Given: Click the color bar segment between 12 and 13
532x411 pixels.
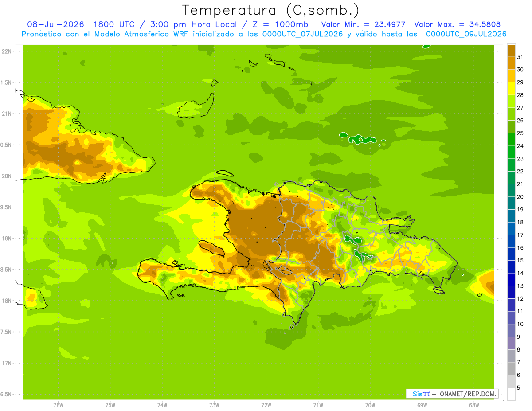Looking at the screenshot, I should 511,292.
